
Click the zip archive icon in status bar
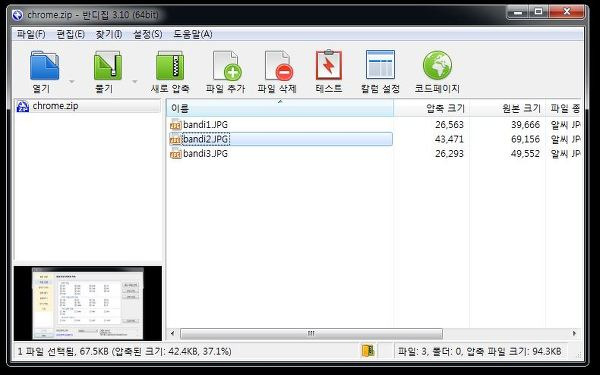pyautogui.click(x=368, y=351)
